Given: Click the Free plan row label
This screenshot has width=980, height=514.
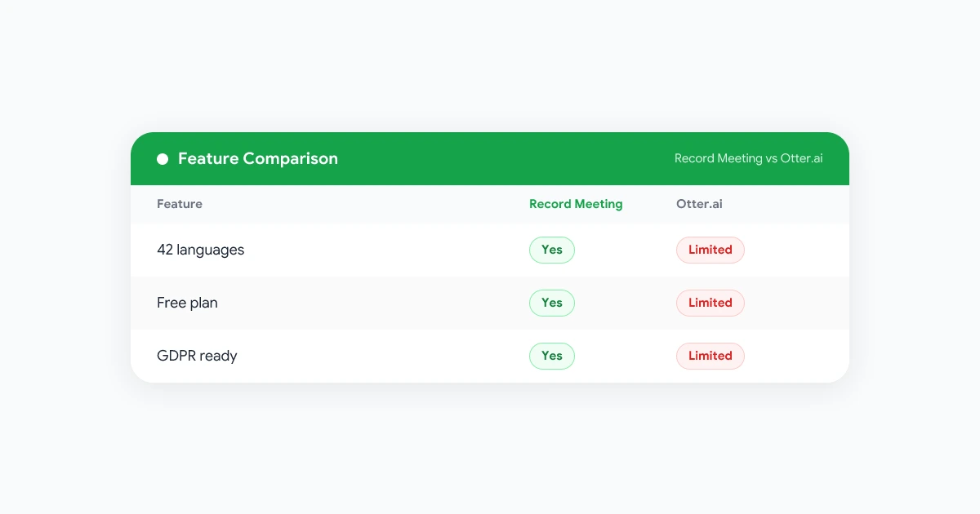Looking at the screenshot, I should click(x=187, y=303).
